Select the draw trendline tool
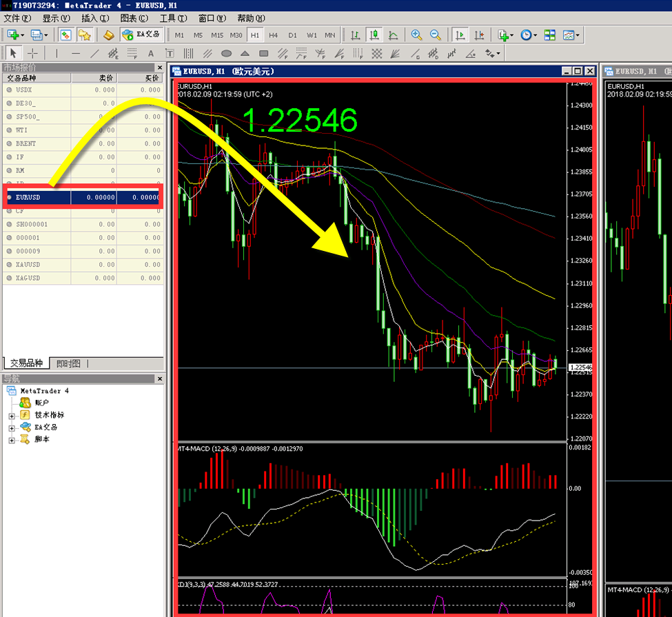This screenshot has height=617, width=672. 95,53
